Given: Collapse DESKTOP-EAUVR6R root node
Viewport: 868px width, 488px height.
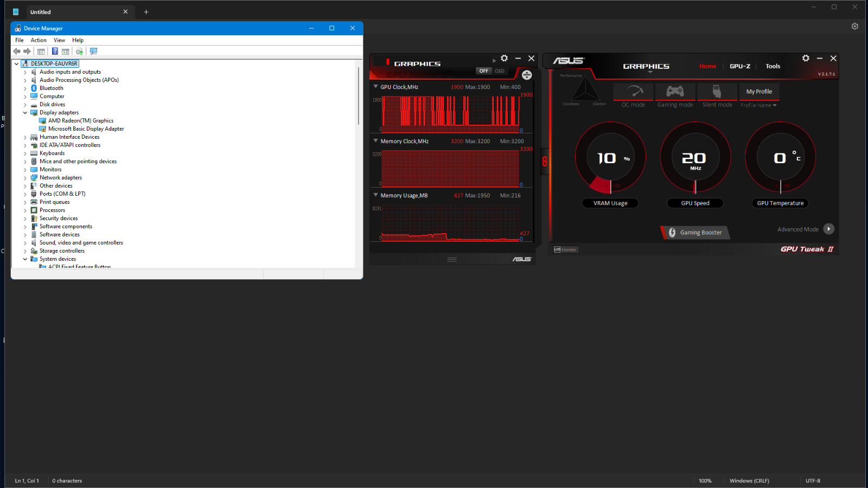Looking at the screenshot, I should tap(17, 64).
